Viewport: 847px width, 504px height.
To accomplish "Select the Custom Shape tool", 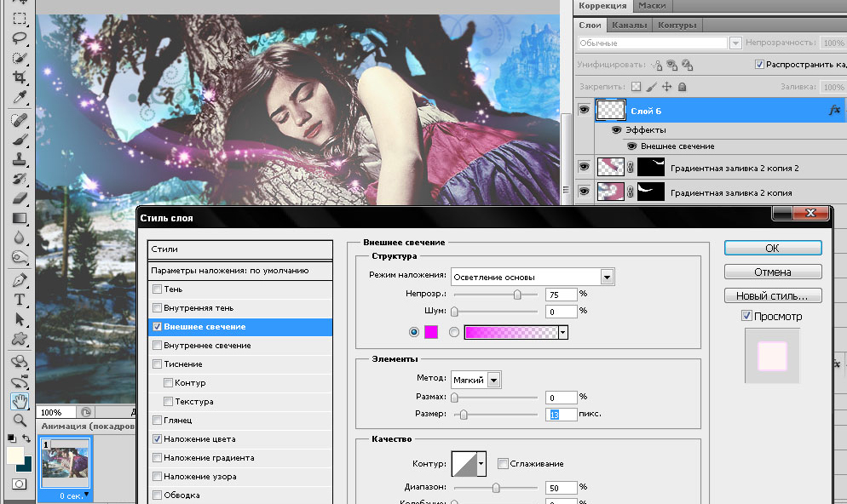I will point(20,339).
